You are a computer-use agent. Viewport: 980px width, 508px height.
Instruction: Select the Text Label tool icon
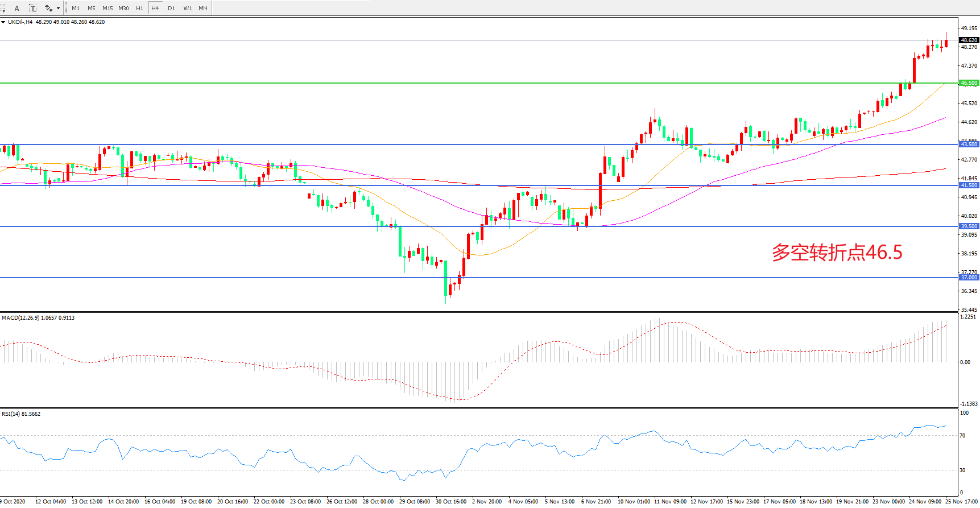(32, 8)
